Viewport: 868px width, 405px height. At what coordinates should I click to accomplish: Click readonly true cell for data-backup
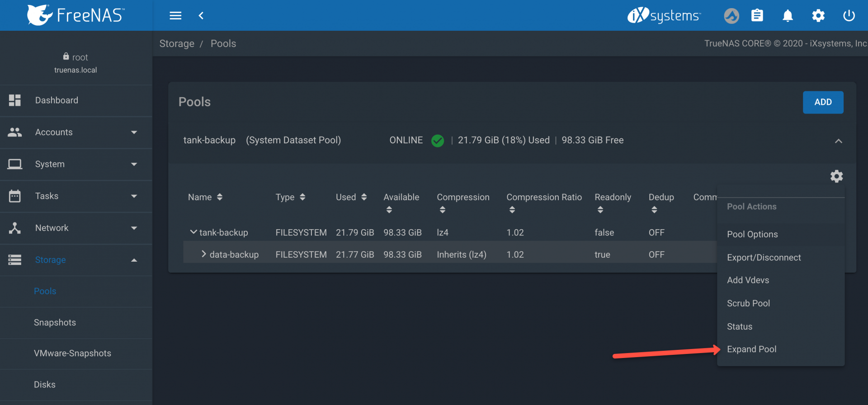(602, 254)
